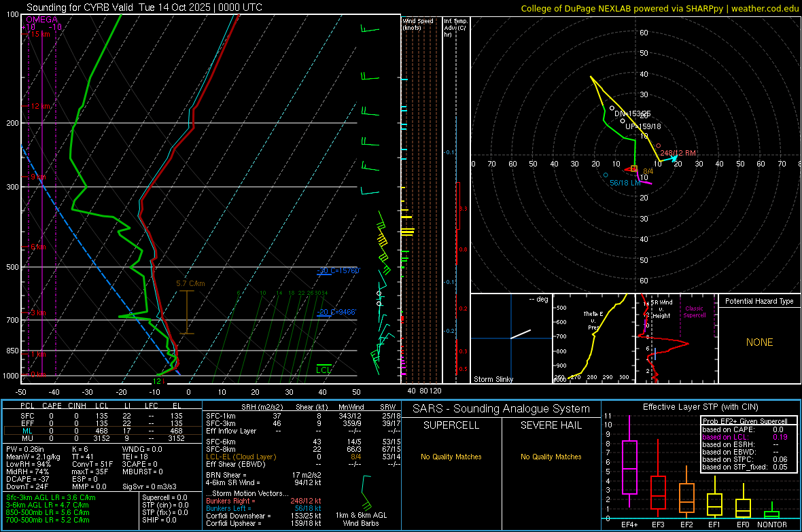
Task: Click the '1km & 6km AGL Wind Barbs' caption
Action: 361,519
